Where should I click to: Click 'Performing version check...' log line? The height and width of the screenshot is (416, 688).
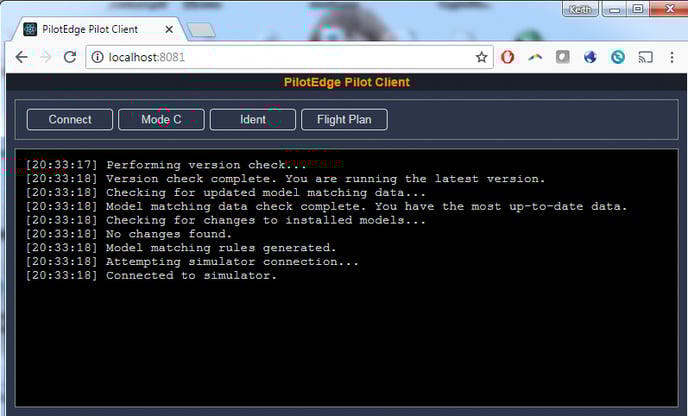point(166,165)
